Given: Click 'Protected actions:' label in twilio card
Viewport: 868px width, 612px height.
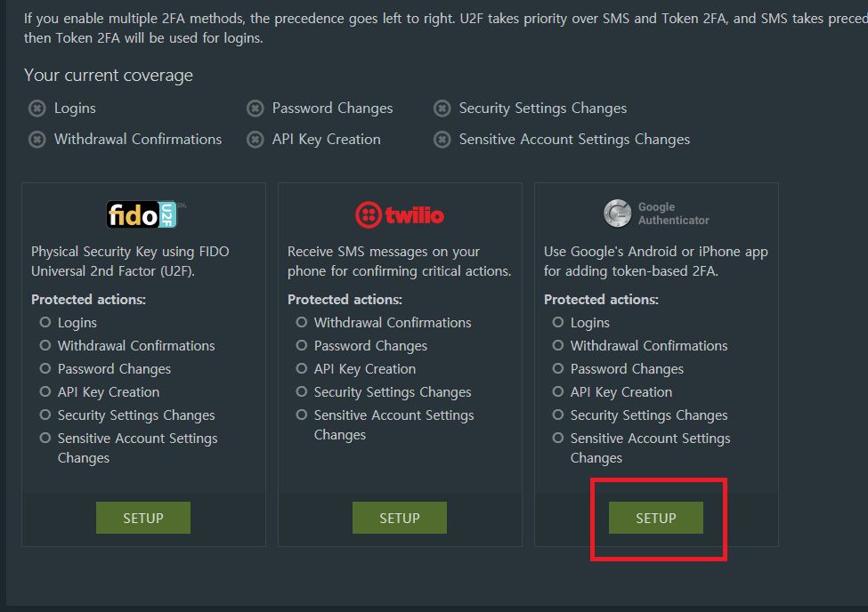Looking at the screenshot, I should tap(345, 300).
